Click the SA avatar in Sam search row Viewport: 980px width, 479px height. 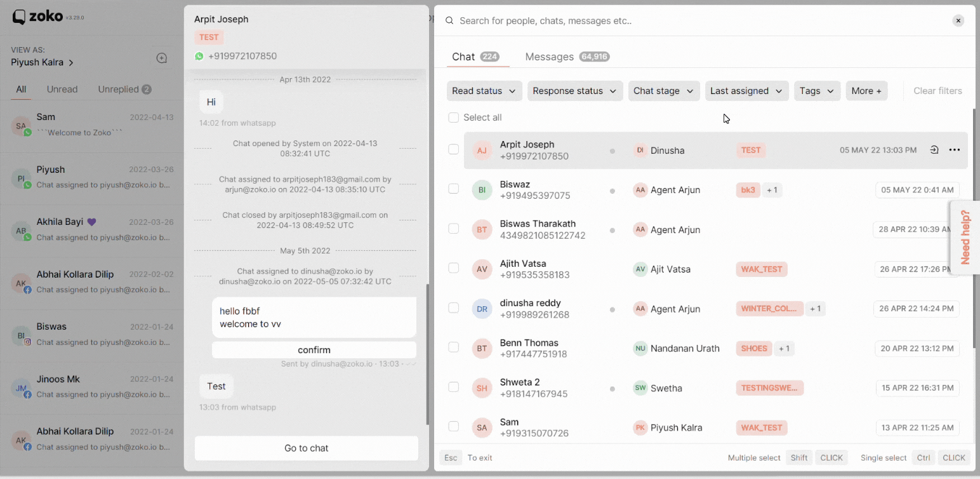tap(482, 428)
